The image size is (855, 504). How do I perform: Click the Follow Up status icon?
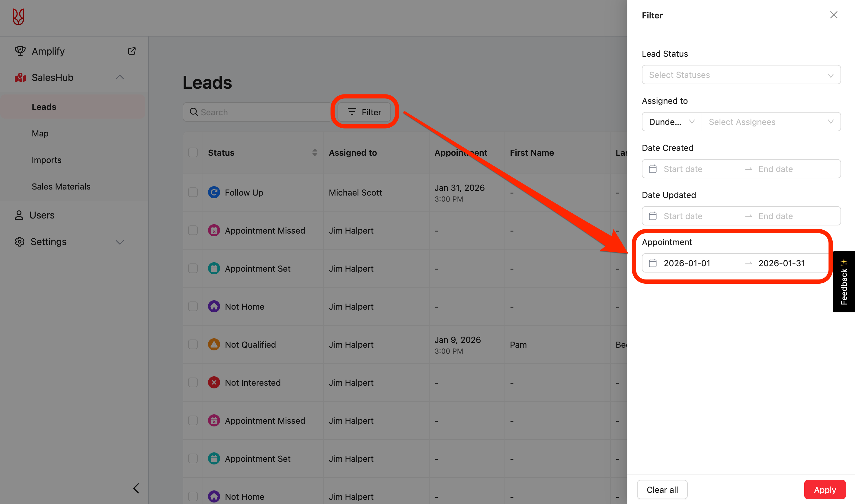tap(214, 193)
